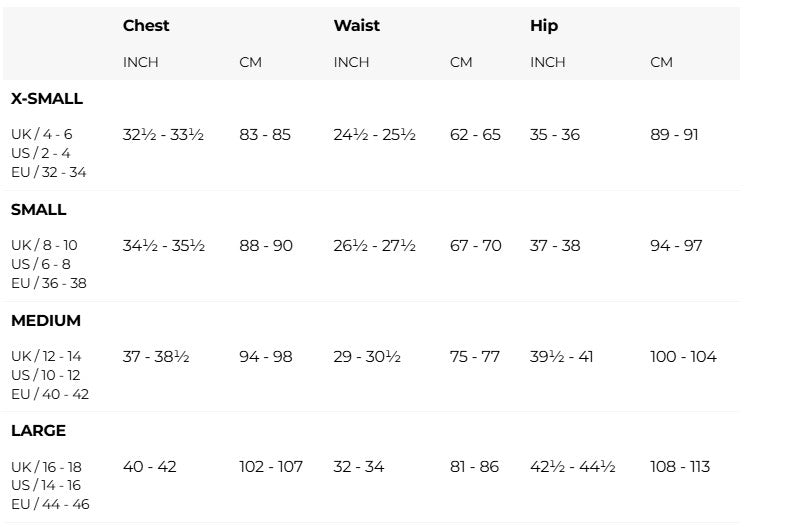Click the CM label under Hip
The width and height of the screenshot is (797, 527).
point(661,62)
